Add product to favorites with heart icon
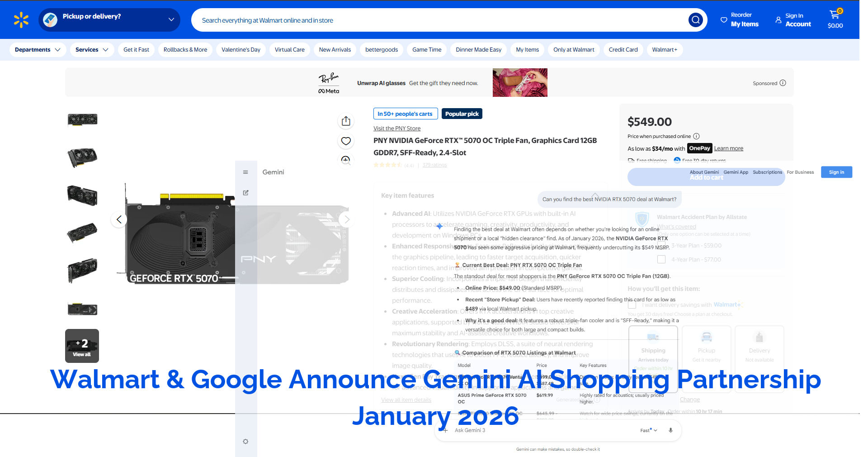Screen dimensions: 868x457 pos(346,141)
